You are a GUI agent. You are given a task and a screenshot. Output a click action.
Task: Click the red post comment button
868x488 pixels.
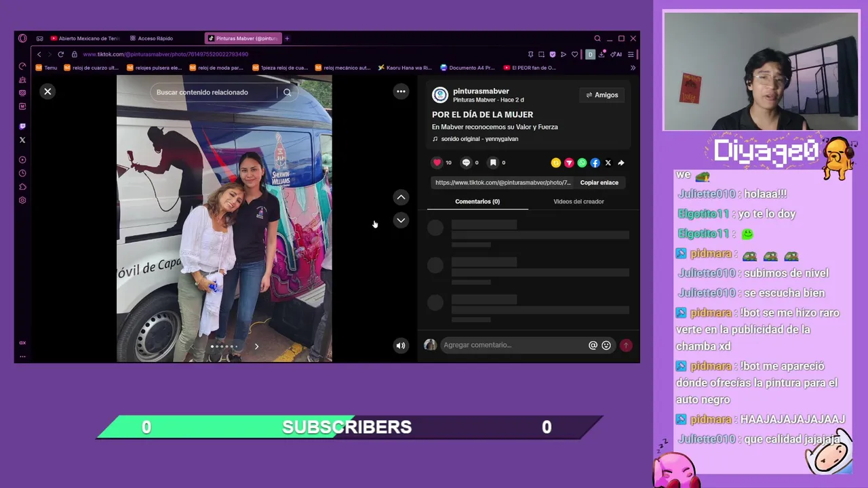coord(625,345)
